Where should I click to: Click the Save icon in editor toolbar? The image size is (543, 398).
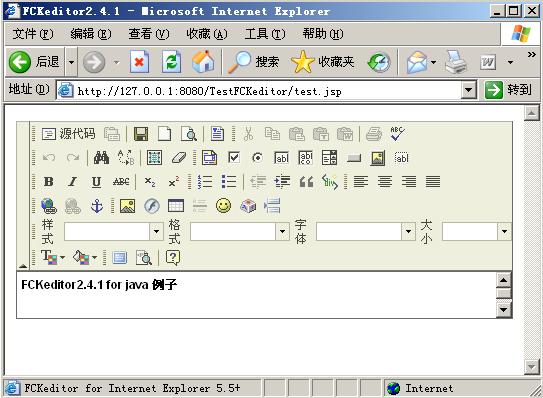(141, 134)
